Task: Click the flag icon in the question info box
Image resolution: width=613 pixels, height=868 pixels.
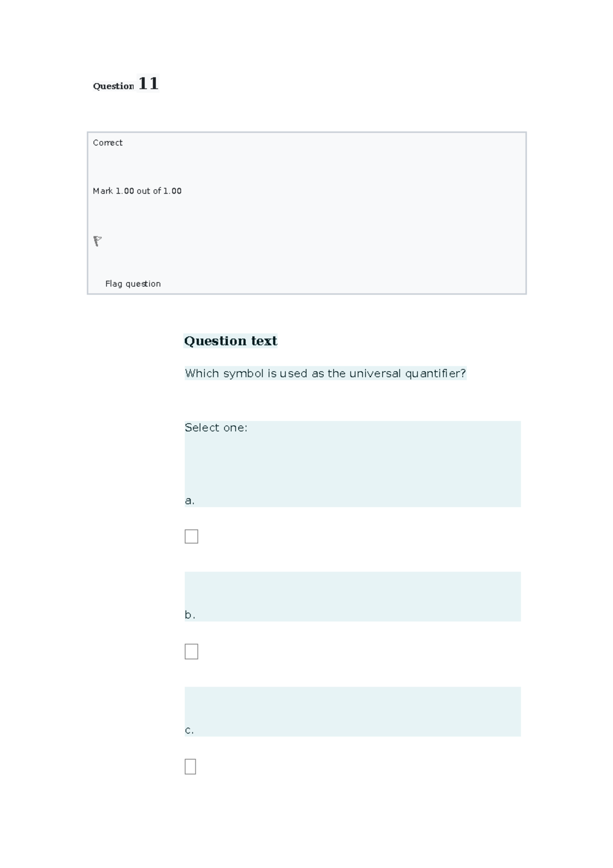Action: (x=98, y=241)
